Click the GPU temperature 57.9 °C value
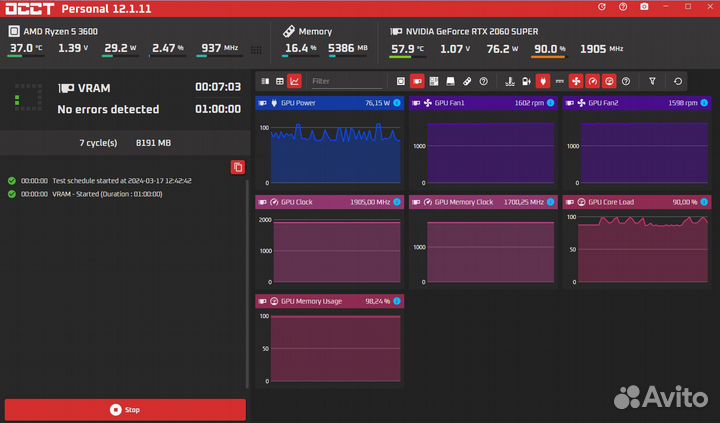720x423 pixels. (407, 49)
